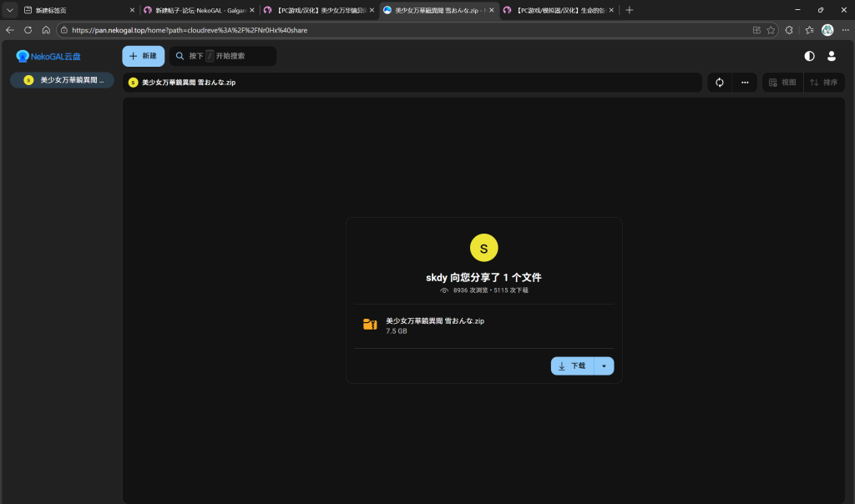Click the 下载 download button
855x504 pixels.
pos(572,366)
